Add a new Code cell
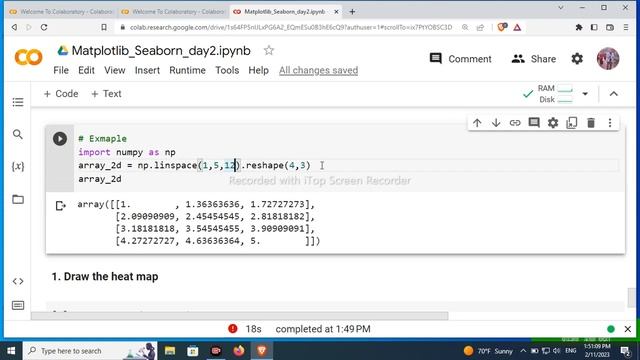Viewport: 640px width, 360px height. pos(61,94)
